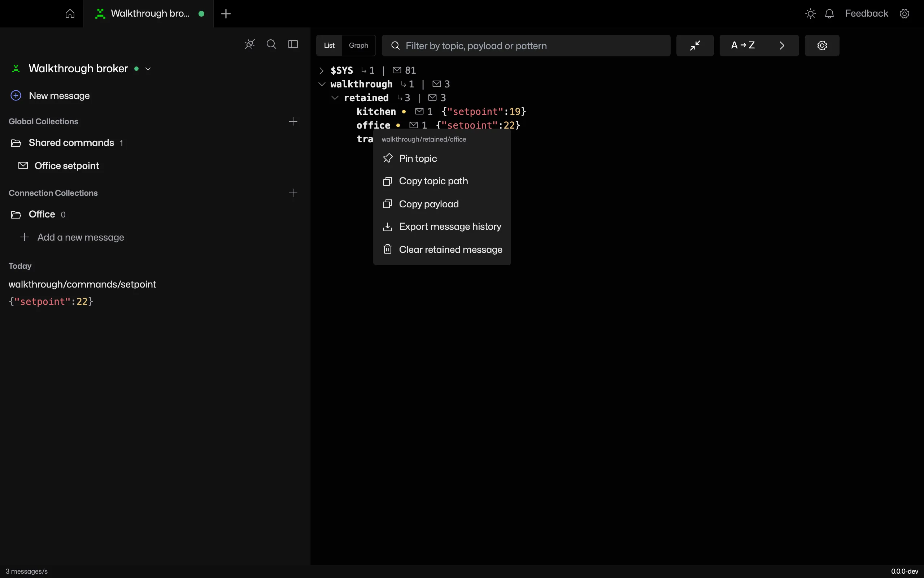Select the office topic row
The height and width of the screenshot is (578, 924).
point(438,125)
